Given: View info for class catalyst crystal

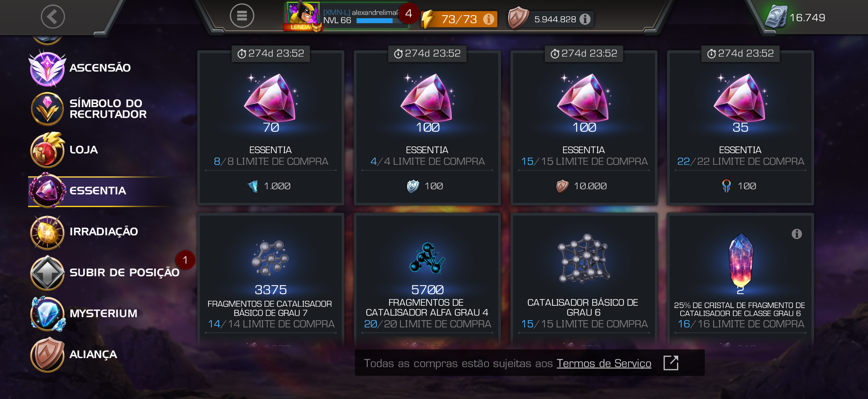Looking at the screenshot, I should [796, 234].
